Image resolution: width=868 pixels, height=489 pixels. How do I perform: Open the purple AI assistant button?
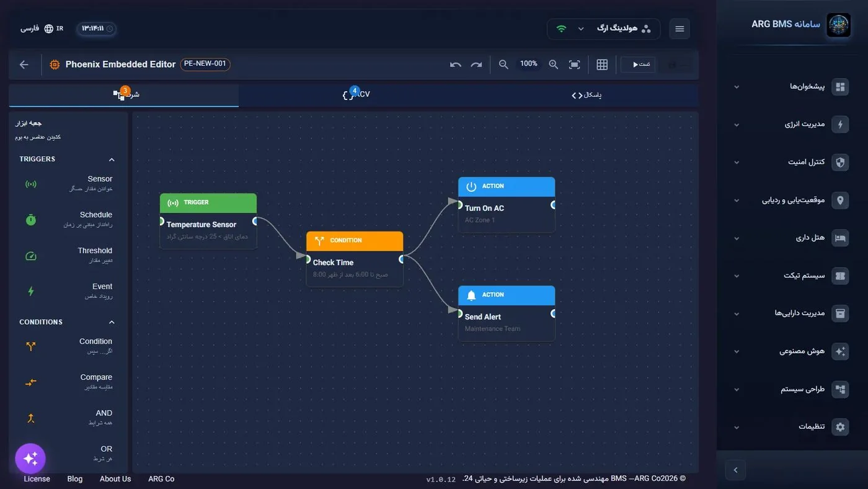[30, 459]
